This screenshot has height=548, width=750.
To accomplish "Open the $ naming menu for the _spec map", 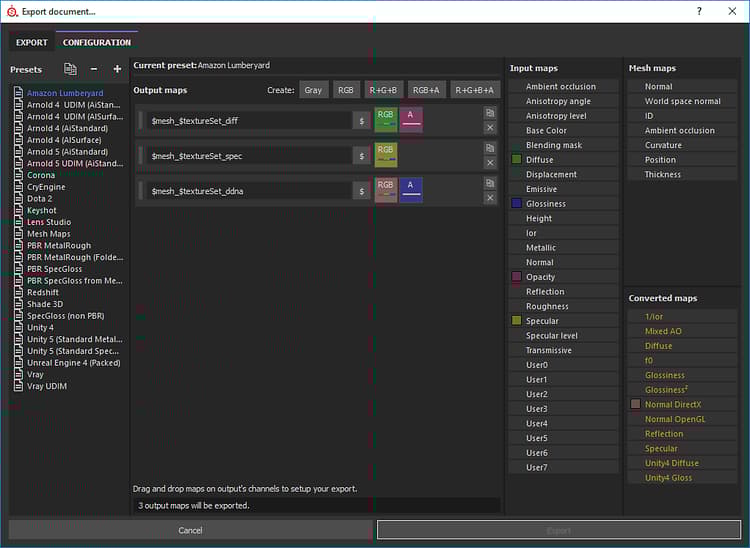I will pyautogui.click(x=362, y=156).
